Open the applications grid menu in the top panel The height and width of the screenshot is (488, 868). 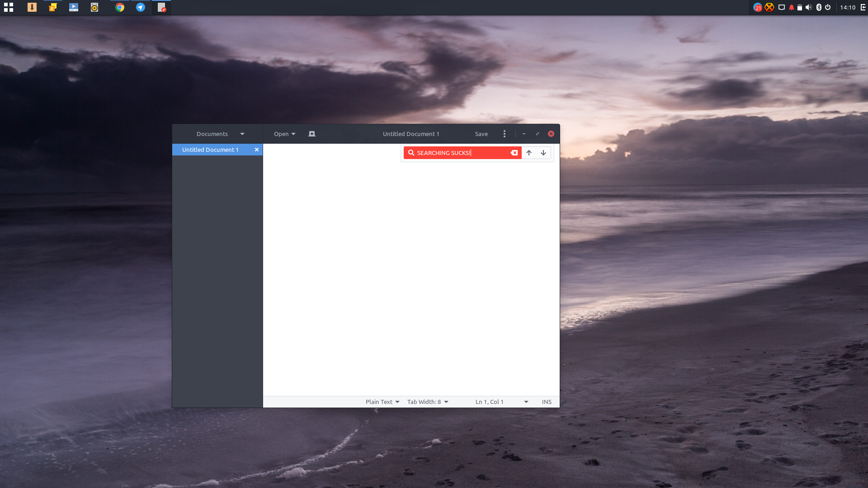(x=8, y=7)
